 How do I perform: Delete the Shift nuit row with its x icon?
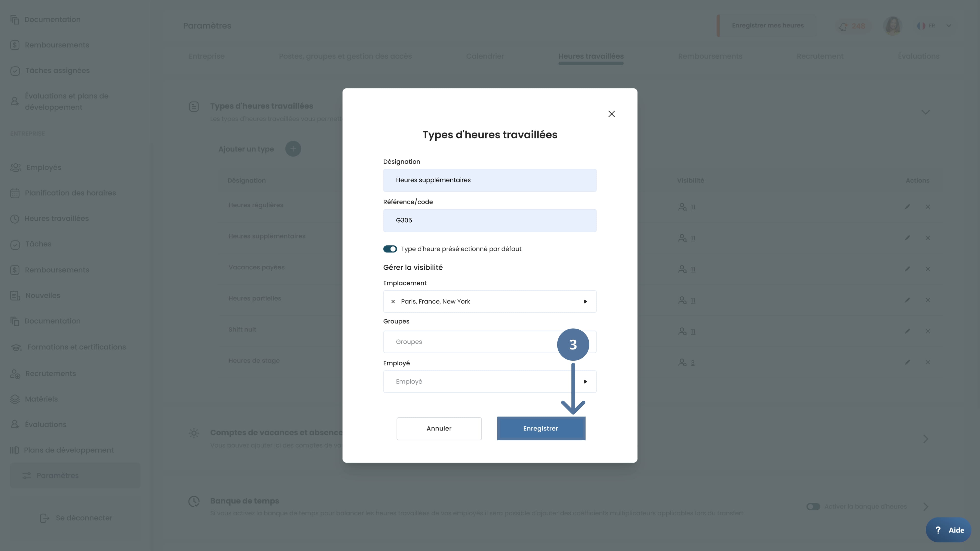pos(928,331)
